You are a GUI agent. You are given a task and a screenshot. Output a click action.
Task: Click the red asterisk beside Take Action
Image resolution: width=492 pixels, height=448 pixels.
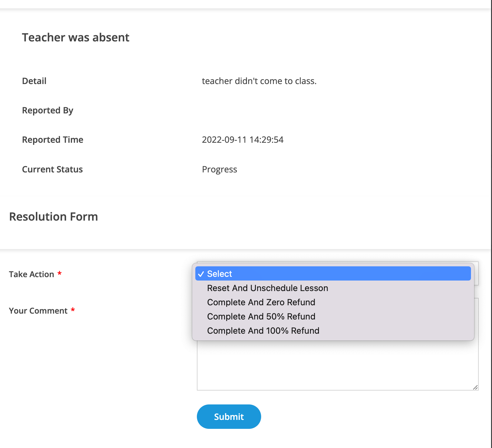pyautogui.click(x=60, y=274)
